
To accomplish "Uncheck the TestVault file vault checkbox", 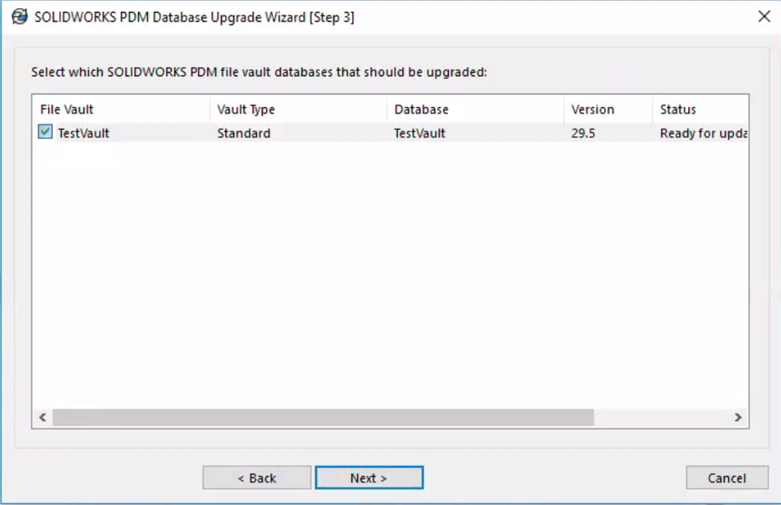I will (x=45, y=132).
